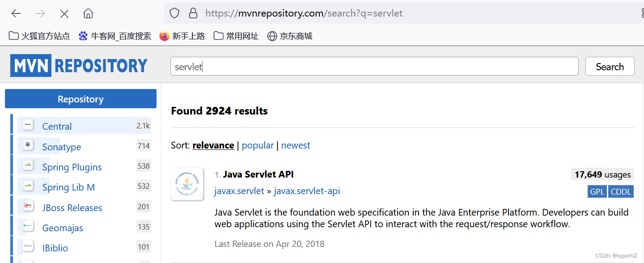This screenshot has height=263, width=644.
Task: Open the shield tracking protection icon
Action: pyautogui.click(x=174, y=13)
